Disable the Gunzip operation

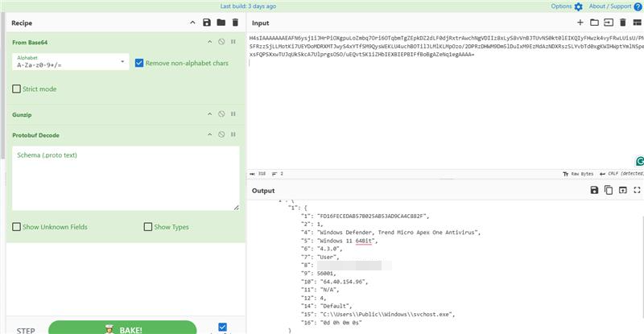click(221, 115)
